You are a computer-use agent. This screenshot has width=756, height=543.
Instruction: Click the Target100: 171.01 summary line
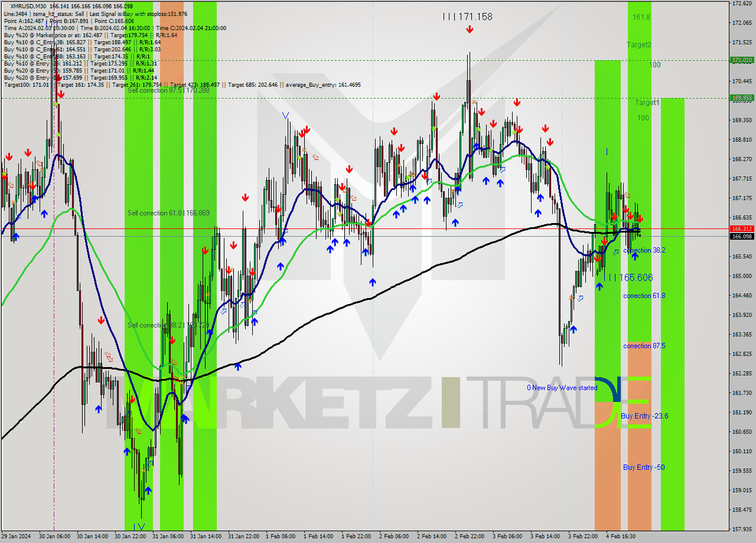pyautogui.click(x=183, y=84)
